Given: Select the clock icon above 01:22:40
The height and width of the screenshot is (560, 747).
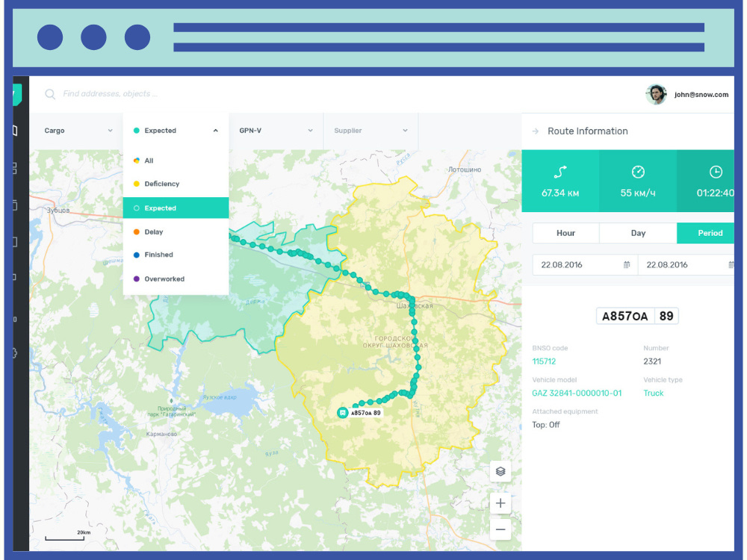Looking at the screenshot, I should click(x=714, y=171).
